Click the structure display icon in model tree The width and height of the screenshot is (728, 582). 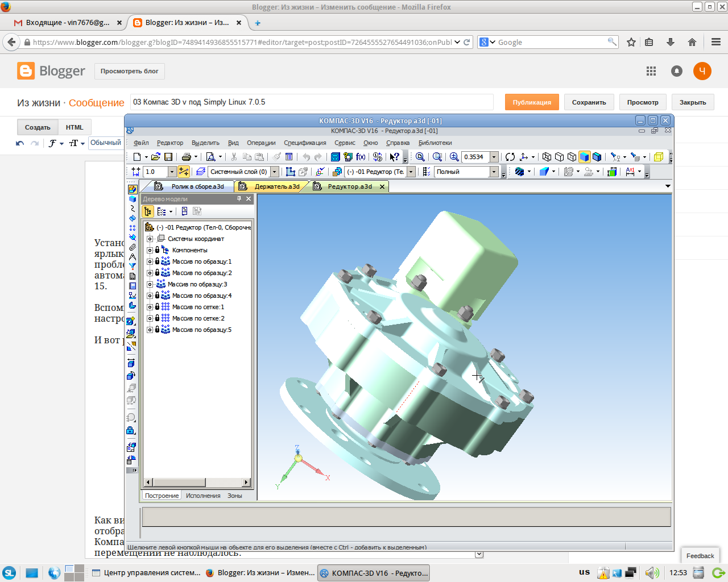tap(148, 211)
